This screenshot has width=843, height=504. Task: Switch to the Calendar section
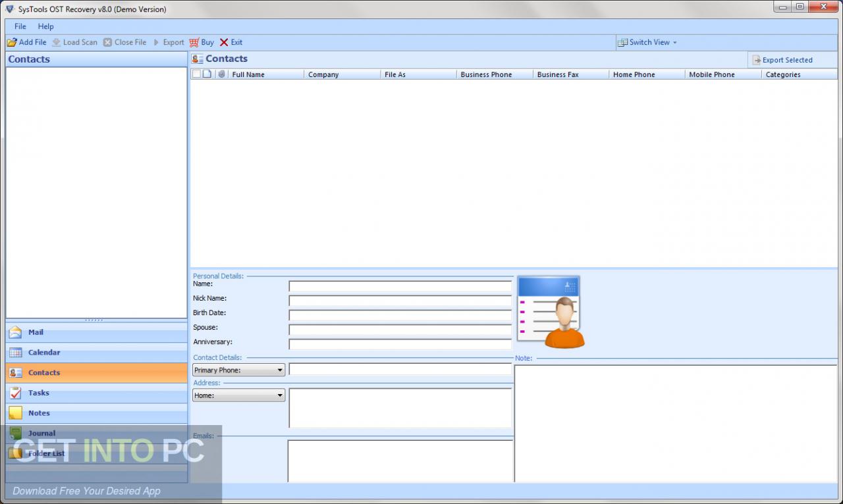[97, 353]
